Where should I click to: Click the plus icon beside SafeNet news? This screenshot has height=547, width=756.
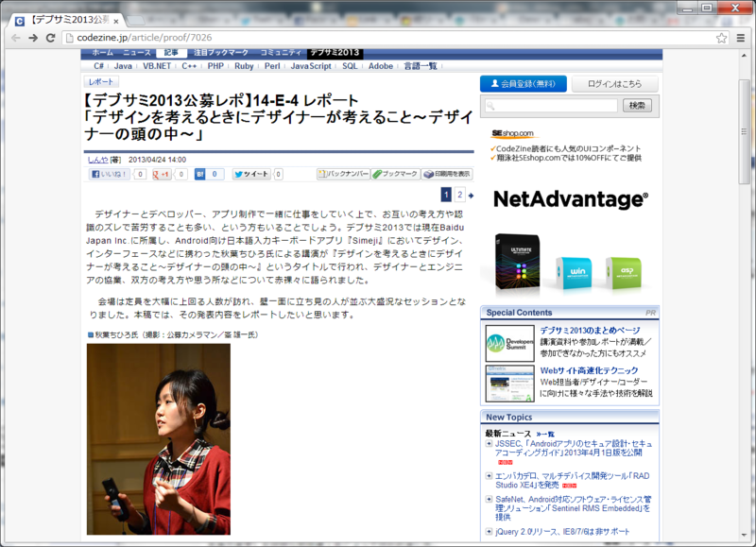tap(489, 499)
